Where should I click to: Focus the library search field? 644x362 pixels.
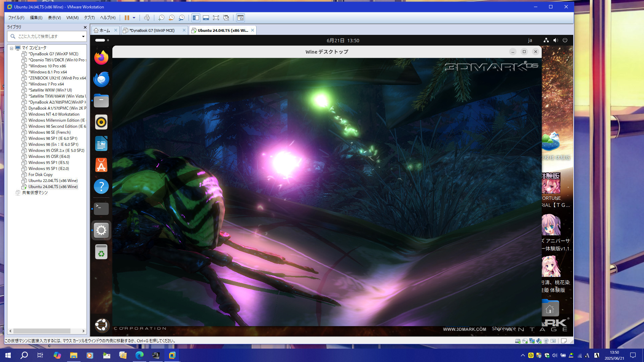tap(47, 36)
